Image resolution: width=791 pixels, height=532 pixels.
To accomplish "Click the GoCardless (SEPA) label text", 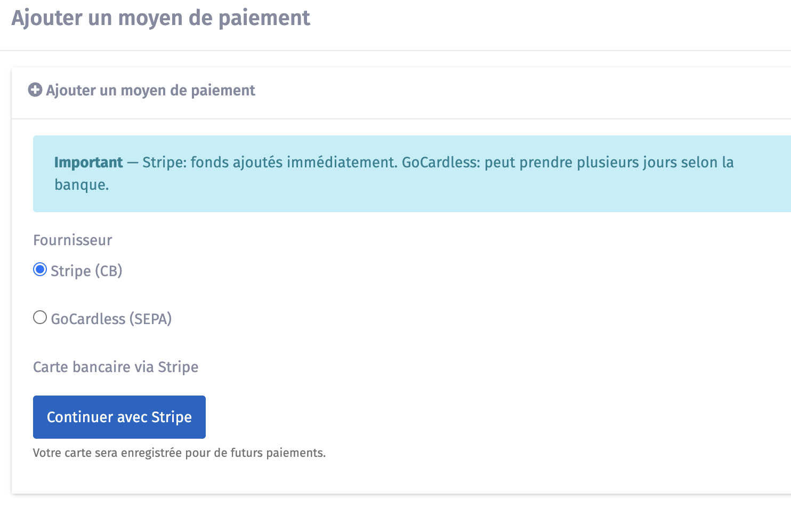I will (x=111, y=319).
